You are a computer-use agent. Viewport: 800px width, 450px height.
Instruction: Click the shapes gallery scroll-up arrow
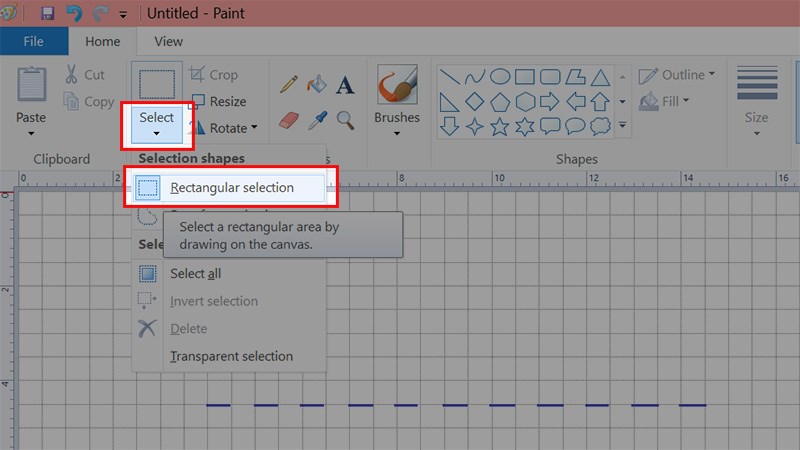point(622,78)
